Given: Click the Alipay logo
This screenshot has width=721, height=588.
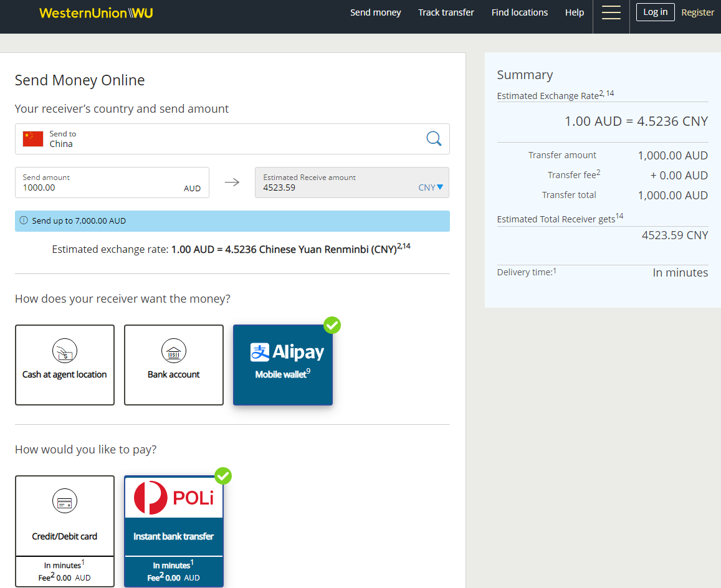Looking at the screenshot, I should point(287,352).
